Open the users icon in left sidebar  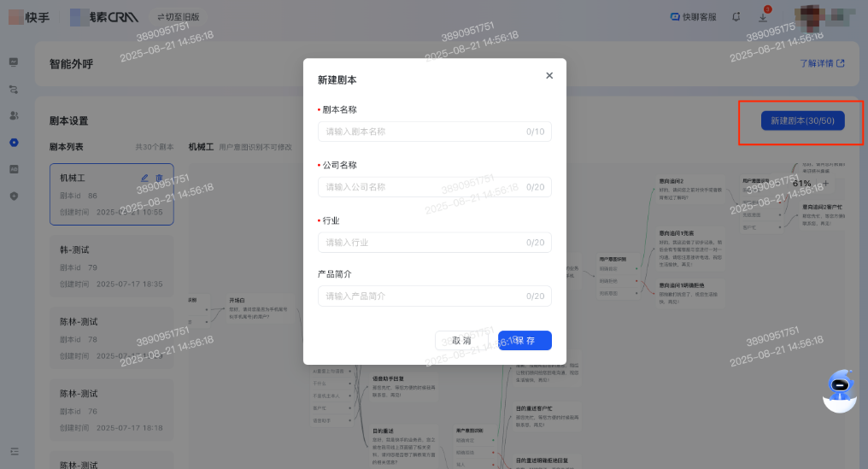coord(14,115)
